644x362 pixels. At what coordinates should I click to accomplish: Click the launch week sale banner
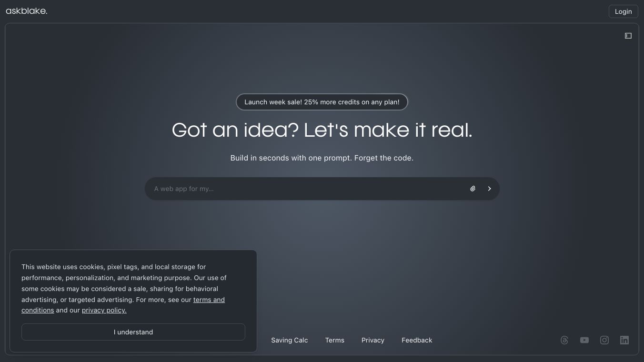[322, 102]
